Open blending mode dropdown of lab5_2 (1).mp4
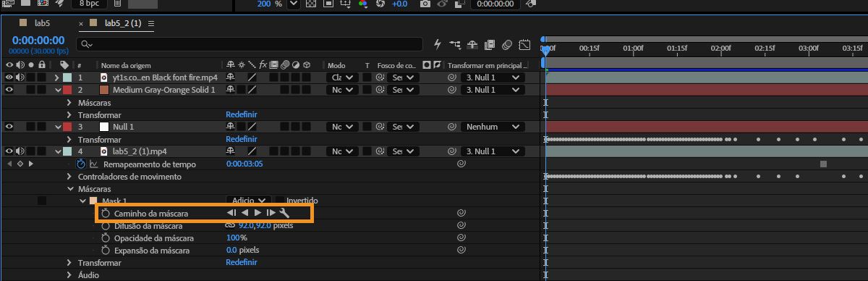 coord(342,151)
